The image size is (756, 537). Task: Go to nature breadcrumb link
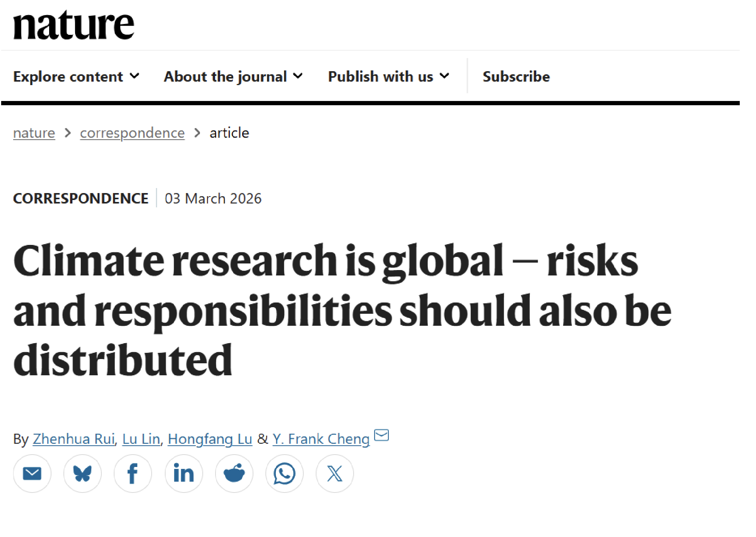pos(34,133)
